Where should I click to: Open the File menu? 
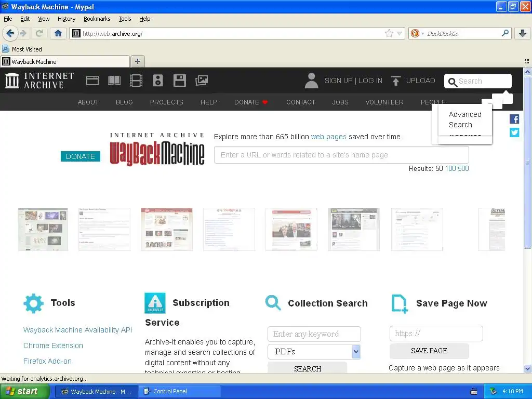8,19
